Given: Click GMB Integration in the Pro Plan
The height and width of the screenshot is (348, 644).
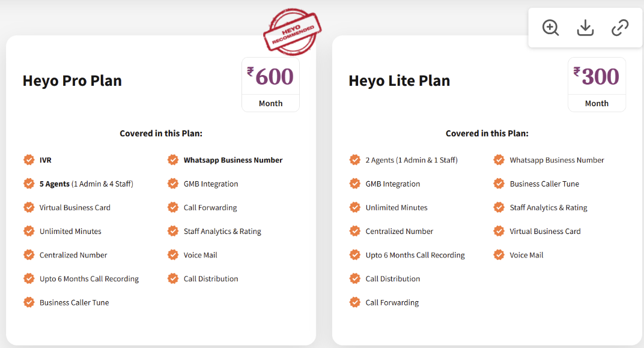Looking at the screenshot, I should (211, 184).
